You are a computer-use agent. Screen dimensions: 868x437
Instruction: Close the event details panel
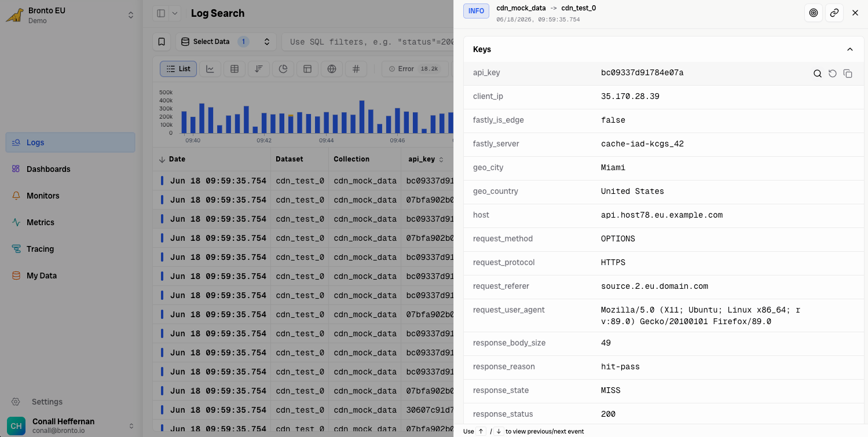[x=855, y=13]
